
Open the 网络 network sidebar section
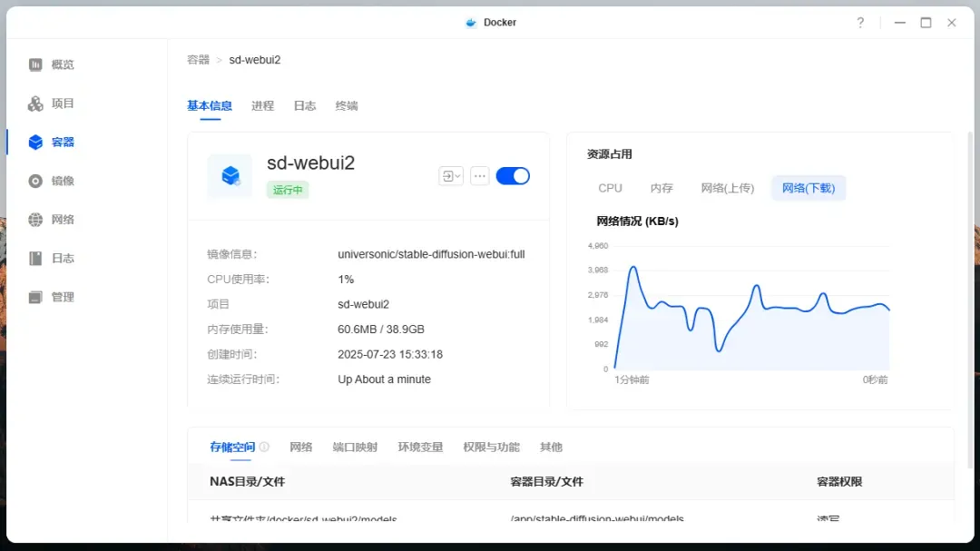[51, 220]
